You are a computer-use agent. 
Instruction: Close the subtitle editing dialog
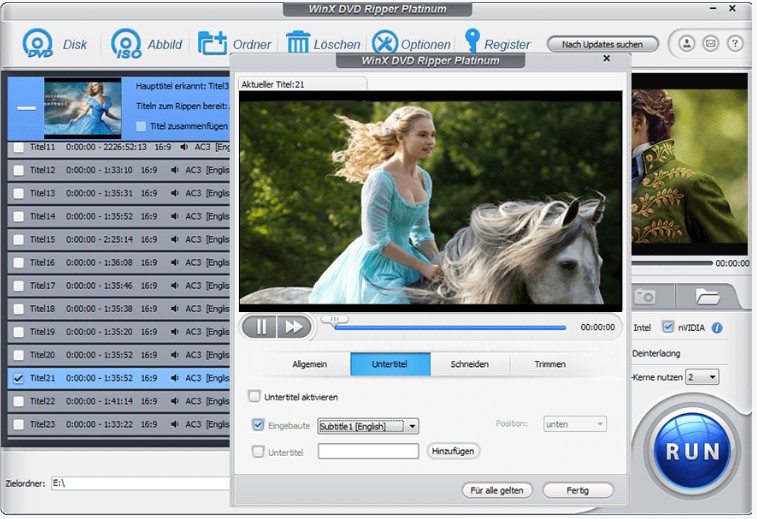607,58
